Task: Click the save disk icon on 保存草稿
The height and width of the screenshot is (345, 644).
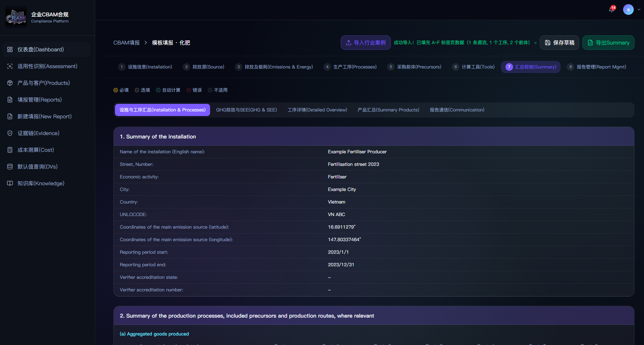Action: [548, 43]
